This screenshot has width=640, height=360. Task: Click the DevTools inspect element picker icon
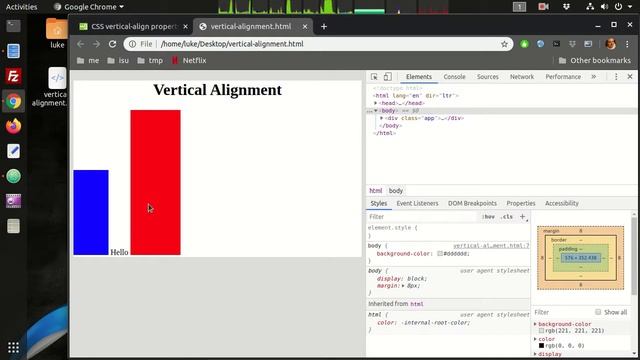(374, 77)
